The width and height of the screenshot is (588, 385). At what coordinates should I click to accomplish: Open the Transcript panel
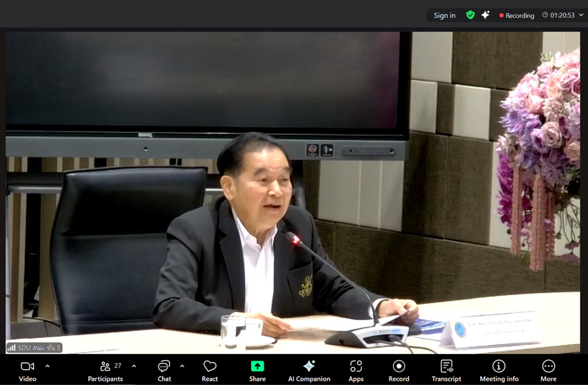pyautogui.click(x=446, y=370)
